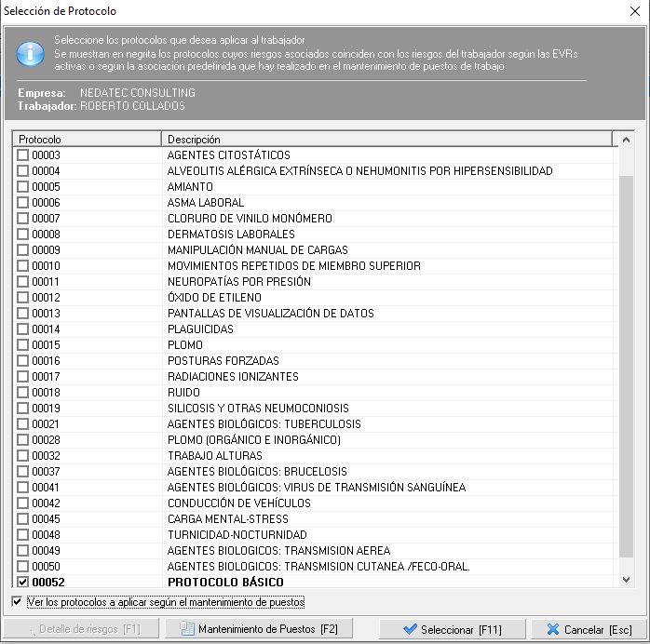This screenshot has height=644, width=650.
Task: Open Mantenimiento de Puestos [F2]
Action: point(259,629)
